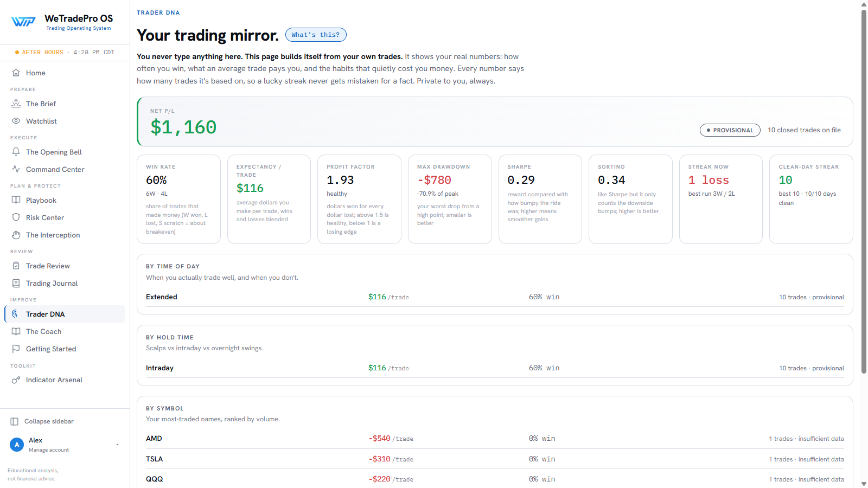
Task: Open The Coach label
Action: pyautogui.click(x=43, y=331)
